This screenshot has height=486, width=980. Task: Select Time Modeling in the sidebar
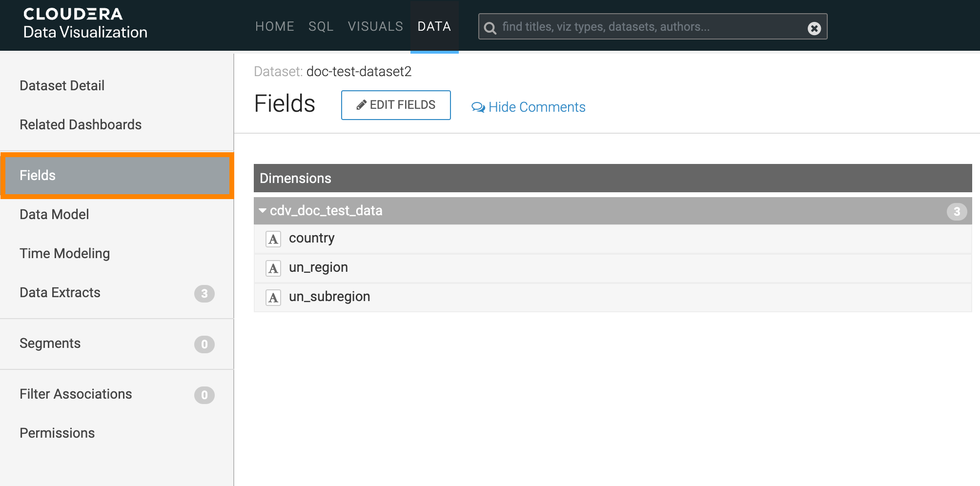(x=64, y=253)
